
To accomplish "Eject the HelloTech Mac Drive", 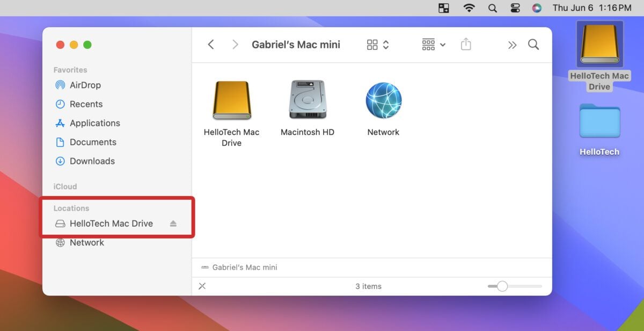I will click(x=173, y=223).
